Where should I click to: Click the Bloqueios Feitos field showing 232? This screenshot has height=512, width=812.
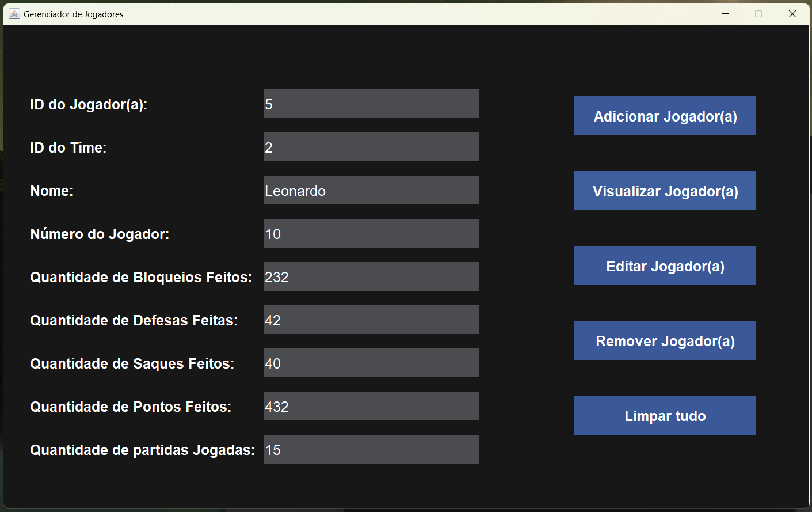tap(371, 276)
